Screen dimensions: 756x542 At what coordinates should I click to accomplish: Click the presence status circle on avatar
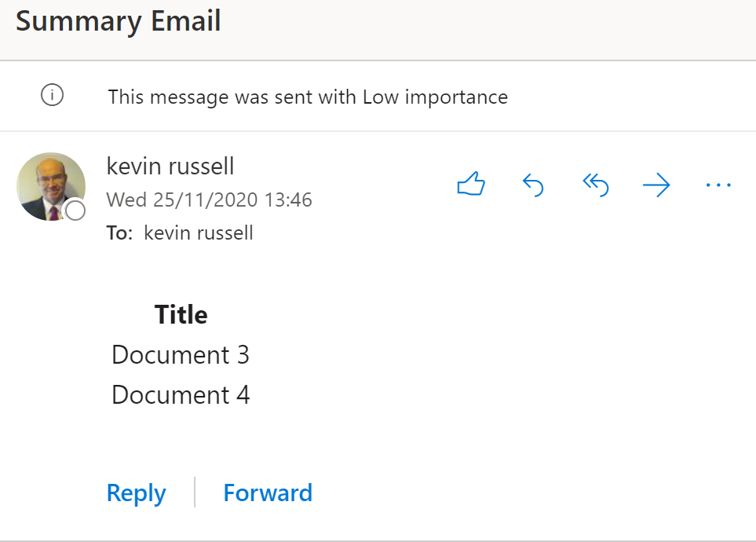click(75, 211)
